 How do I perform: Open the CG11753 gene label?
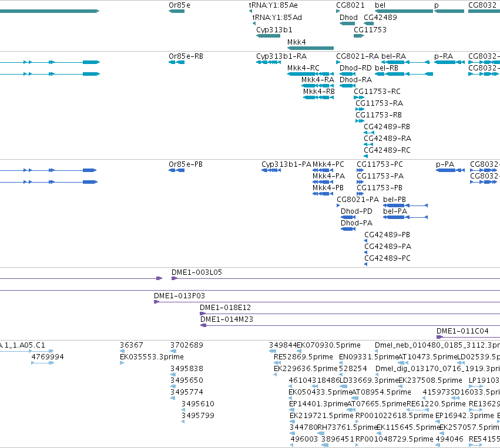tap(370, 29)
